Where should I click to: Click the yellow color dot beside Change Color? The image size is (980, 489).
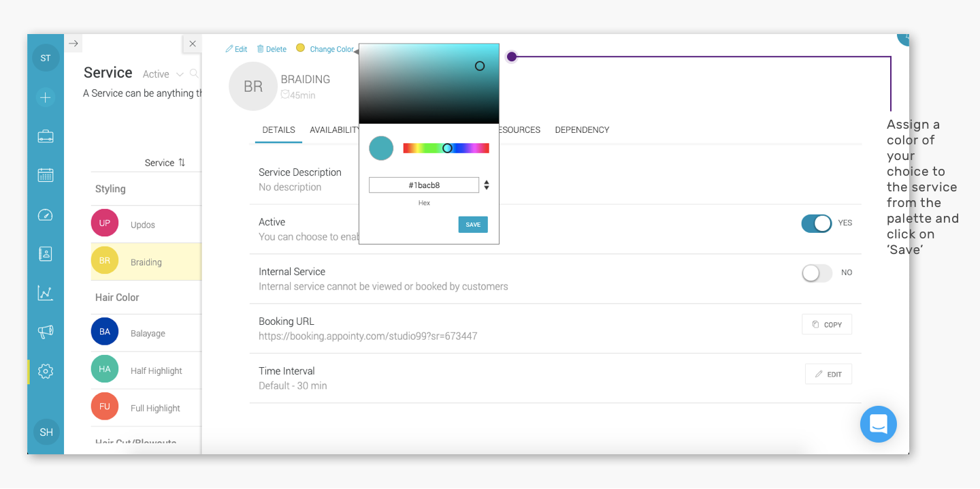coord(300,48)
